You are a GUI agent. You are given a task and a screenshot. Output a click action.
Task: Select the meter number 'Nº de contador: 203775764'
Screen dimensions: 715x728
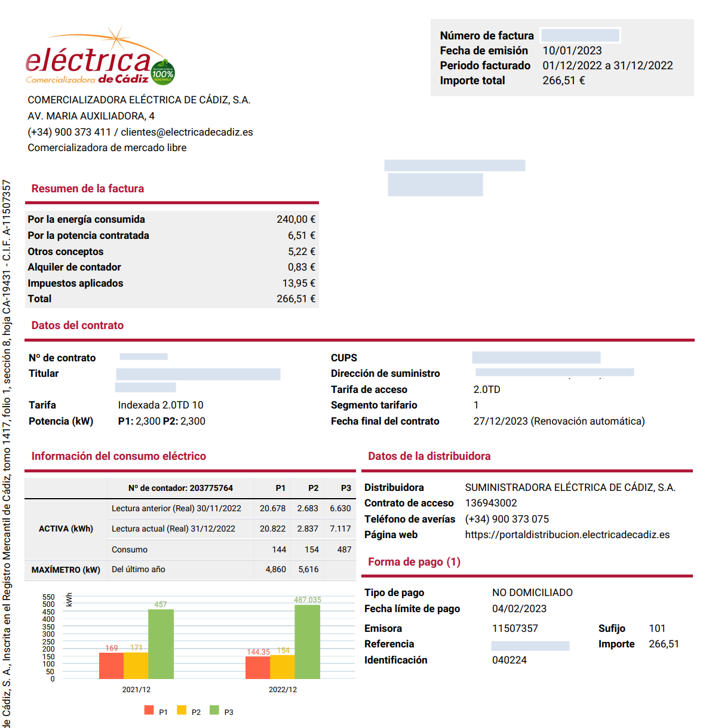point(180,488)
